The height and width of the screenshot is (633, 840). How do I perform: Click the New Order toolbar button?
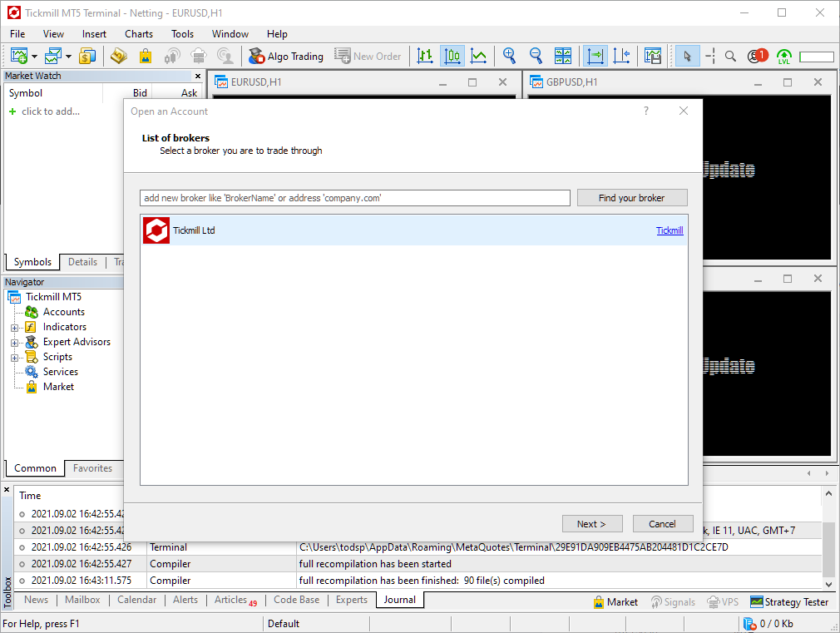(x=368, y=57)
